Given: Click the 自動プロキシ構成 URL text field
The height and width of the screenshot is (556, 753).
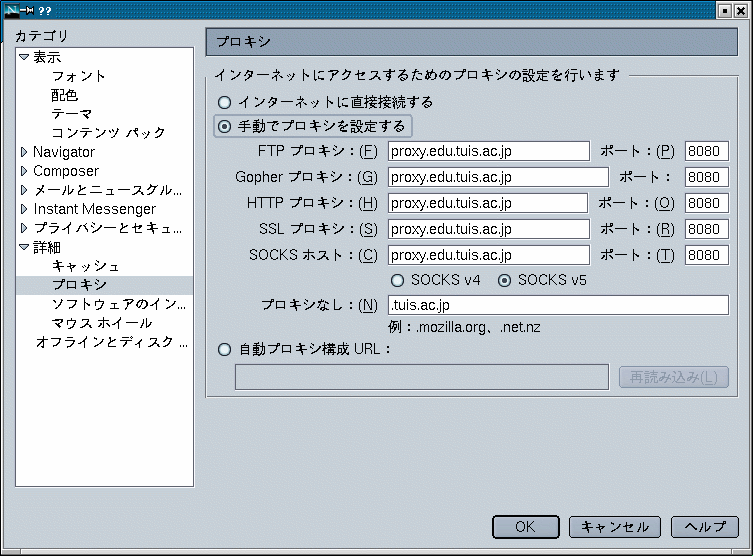Looking at the screenshot, I should [x=422, y=377].
